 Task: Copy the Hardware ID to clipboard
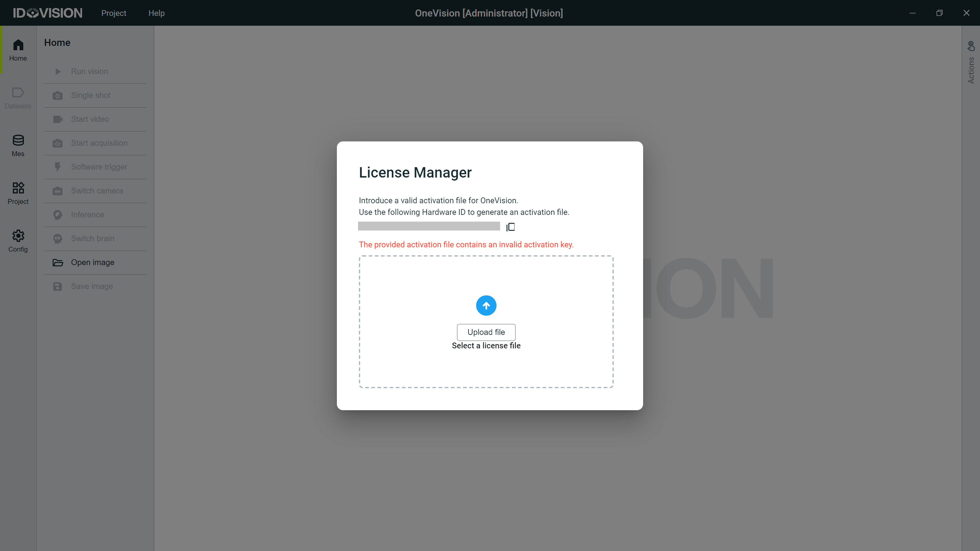(511, 227)
